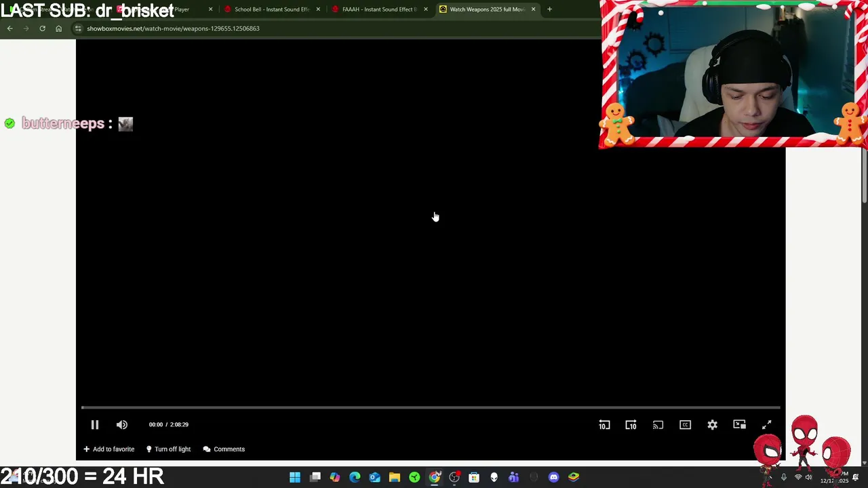Open File Explorer from the taskbar
This screenshot has height=488, width=868.
[395, 477]
